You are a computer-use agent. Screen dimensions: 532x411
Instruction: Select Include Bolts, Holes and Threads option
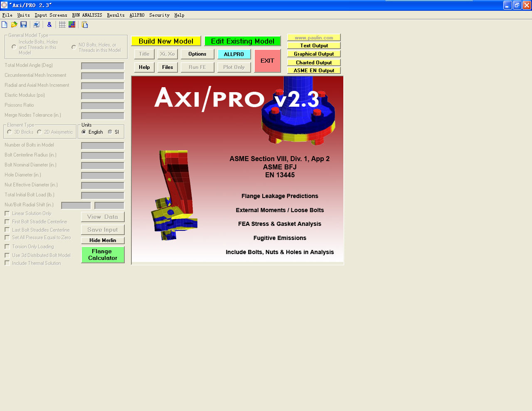[x=14, y=47]
